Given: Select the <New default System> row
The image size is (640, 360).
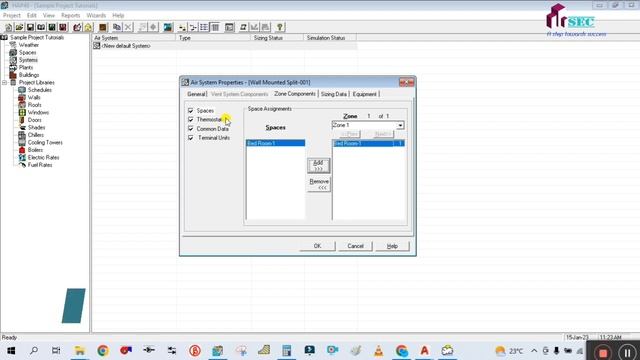Looking at the screenshot, I should click(x=224, y=46).
